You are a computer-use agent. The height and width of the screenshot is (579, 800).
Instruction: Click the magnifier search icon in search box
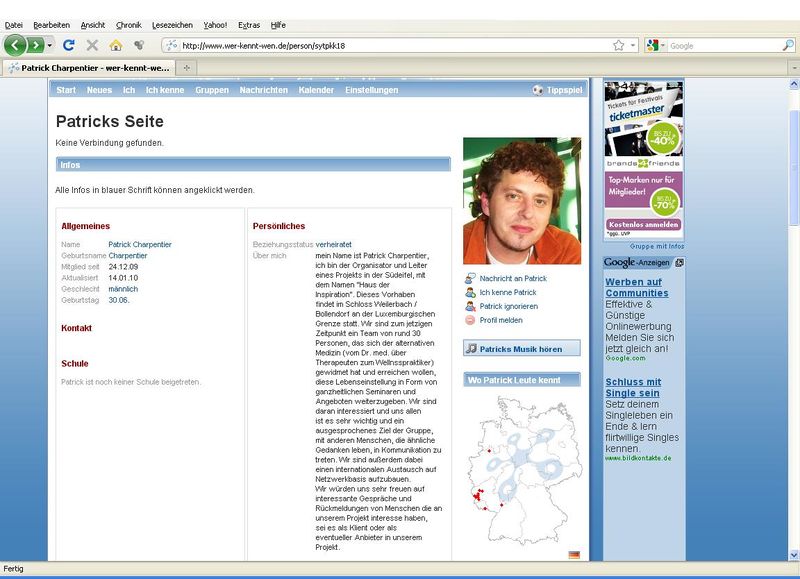788,45
